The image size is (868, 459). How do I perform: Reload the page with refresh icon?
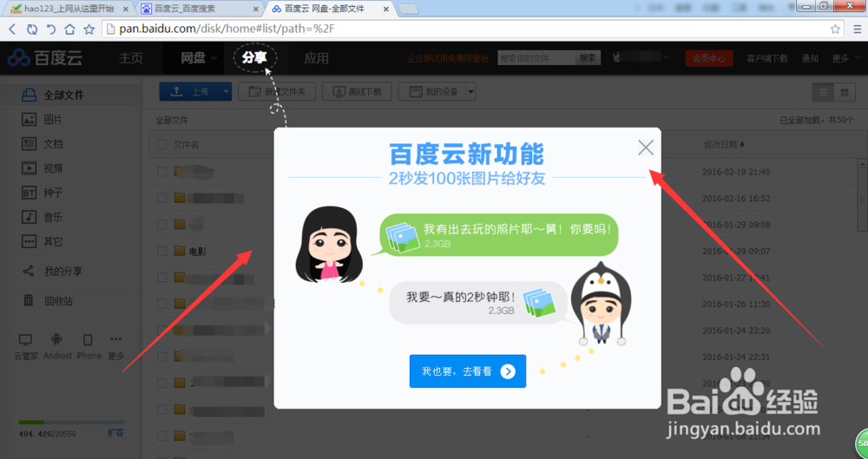[32, 30]
